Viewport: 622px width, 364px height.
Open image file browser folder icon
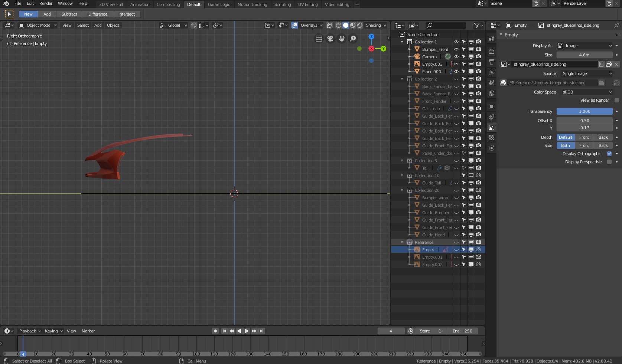(602, 83)
